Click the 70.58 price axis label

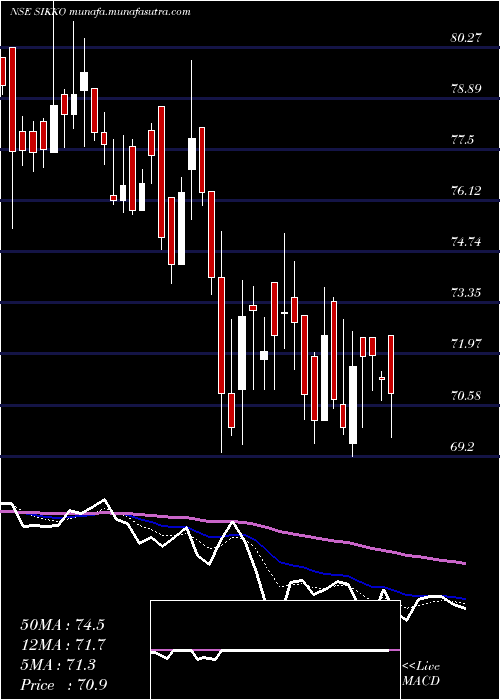click(467, 396)
